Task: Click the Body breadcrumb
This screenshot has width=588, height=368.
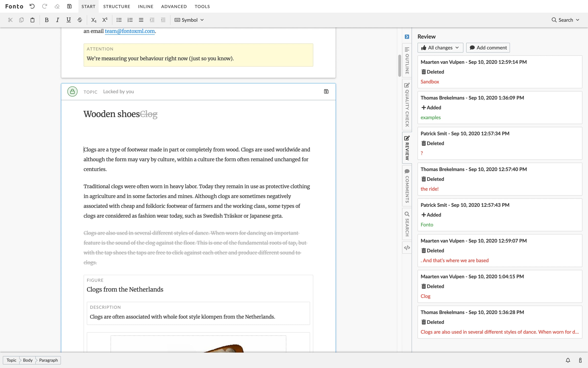Action: tap(28, 360)
